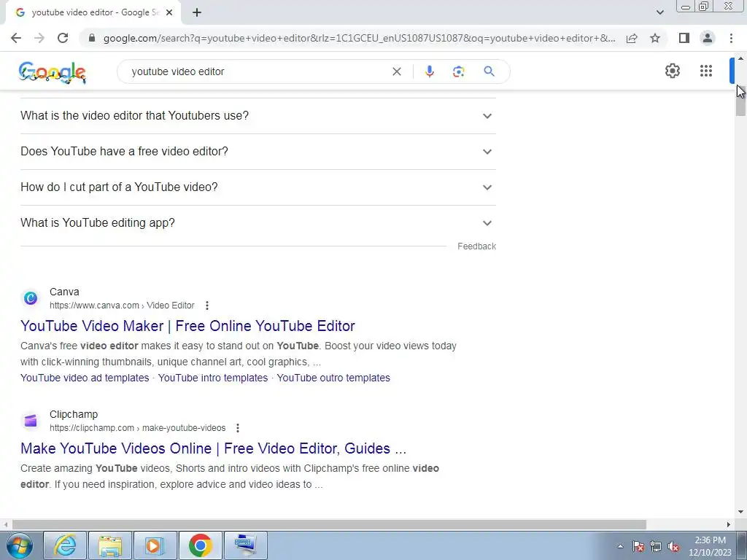
Task: Switch to Chrome in the taskbar
Action: [200, 545]
